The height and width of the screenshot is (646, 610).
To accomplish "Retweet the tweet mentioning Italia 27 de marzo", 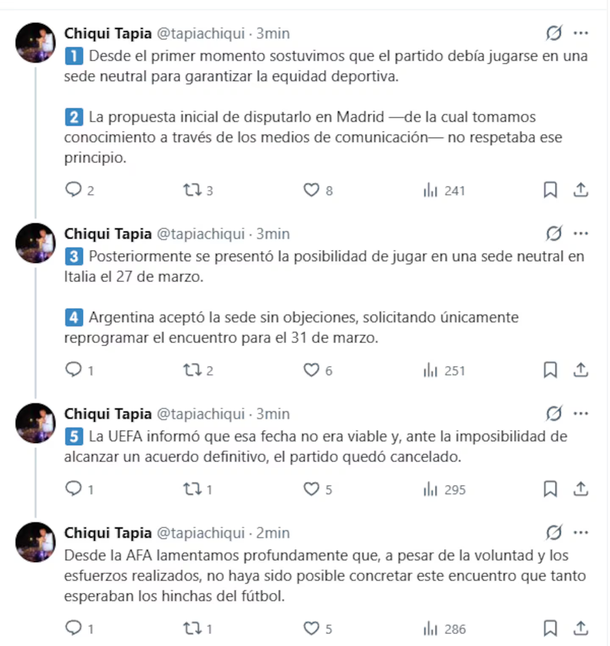I will (187, 370).
